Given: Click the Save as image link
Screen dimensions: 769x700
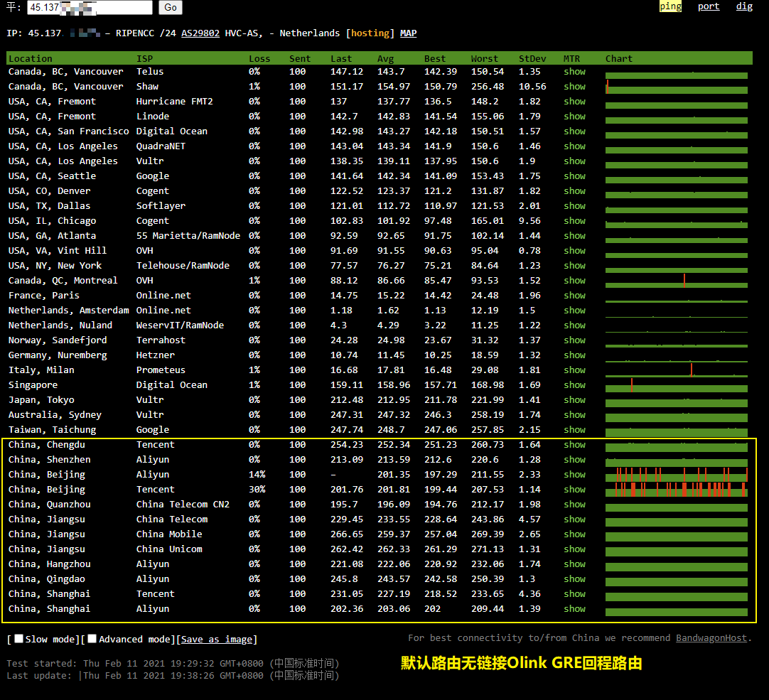Looking at the screenshot, I should pos(216,639).
